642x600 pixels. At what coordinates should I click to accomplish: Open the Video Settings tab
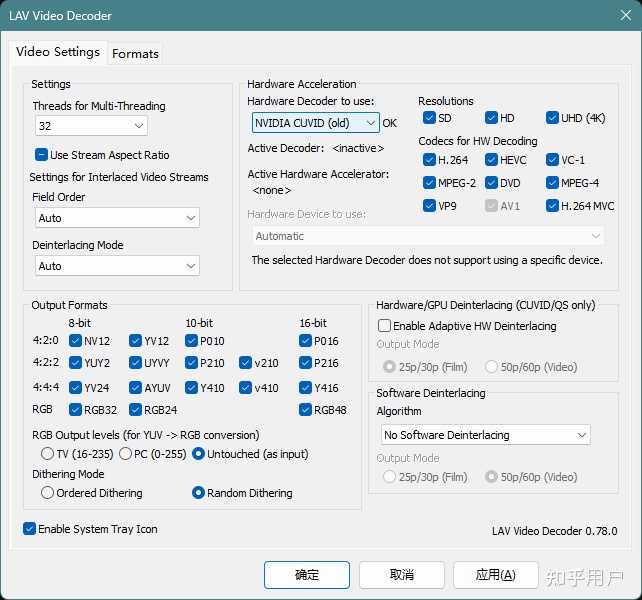58,52
